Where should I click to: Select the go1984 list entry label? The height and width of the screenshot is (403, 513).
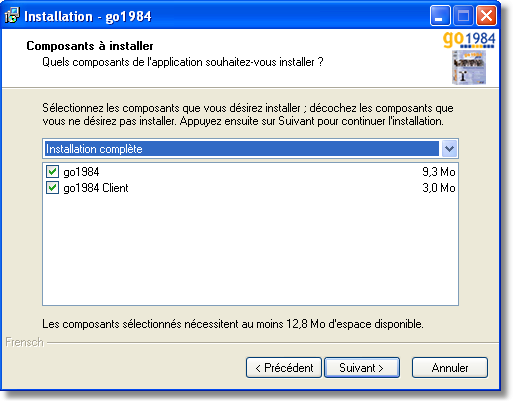[81, 172]
